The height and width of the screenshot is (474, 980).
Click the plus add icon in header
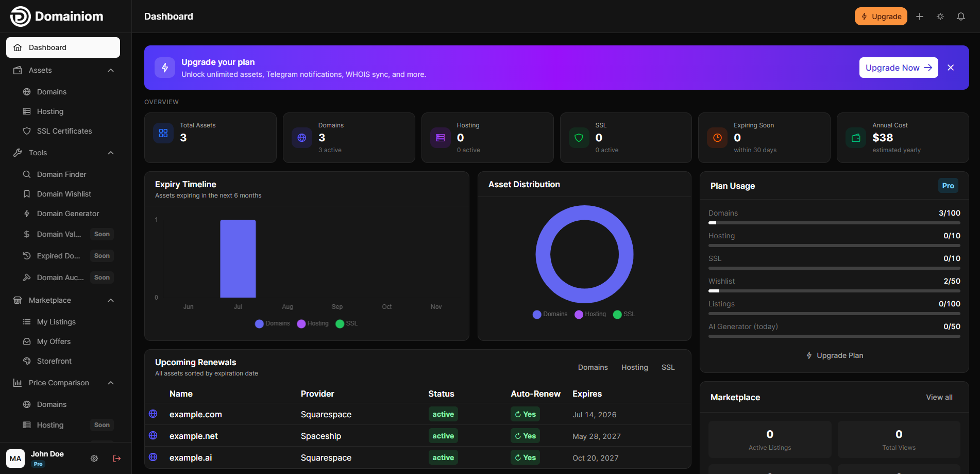(x=919, y=17)
